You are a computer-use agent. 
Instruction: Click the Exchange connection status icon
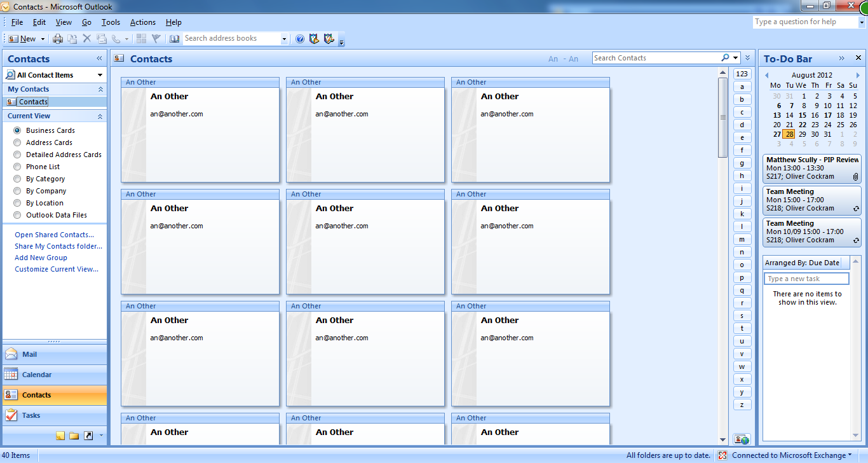722,455
